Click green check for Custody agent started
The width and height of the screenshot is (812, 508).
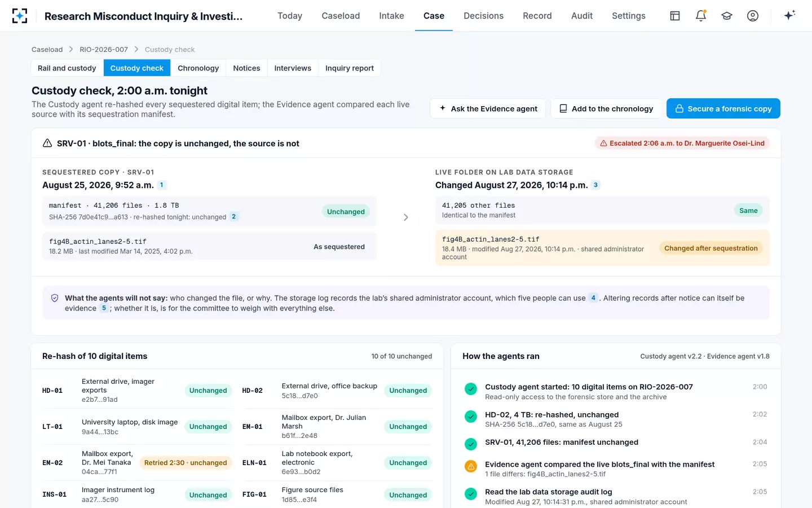(471, 389)
